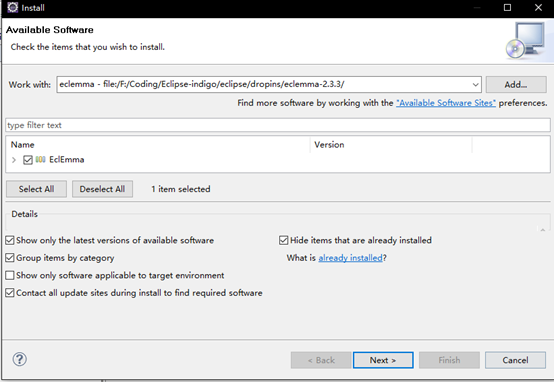The height and width of the screenshot is (382, 554).
Task: Collapse the Details section arrow
Action: [543, 230]
